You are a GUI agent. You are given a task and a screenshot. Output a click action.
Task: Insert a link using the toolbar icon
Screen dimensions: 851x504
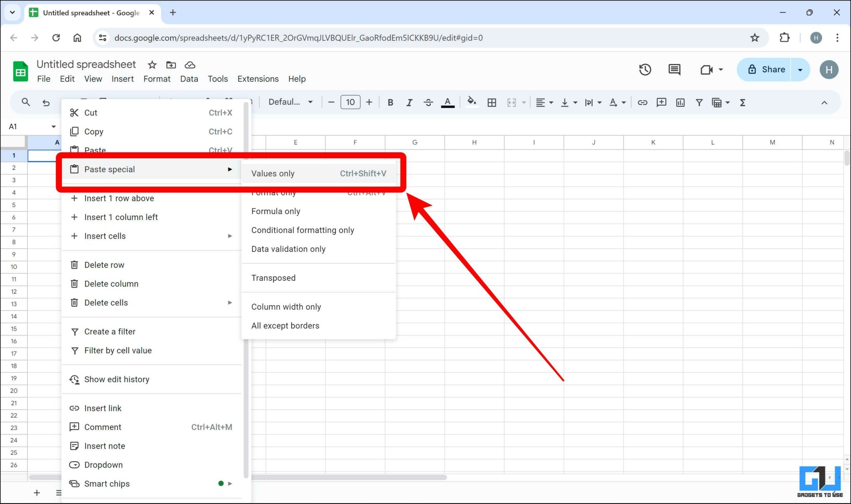tap(643, 102)
